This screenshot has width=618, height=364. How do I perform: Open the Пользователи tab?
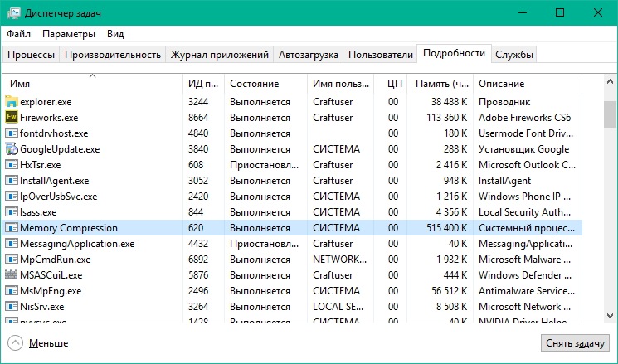pos(380,55)
